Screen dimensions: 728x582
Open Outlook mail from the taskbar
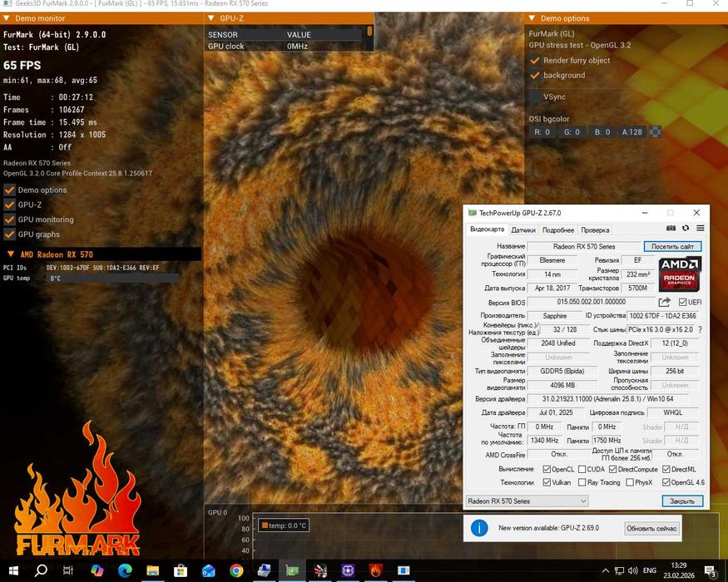click(x=209, y=570)
